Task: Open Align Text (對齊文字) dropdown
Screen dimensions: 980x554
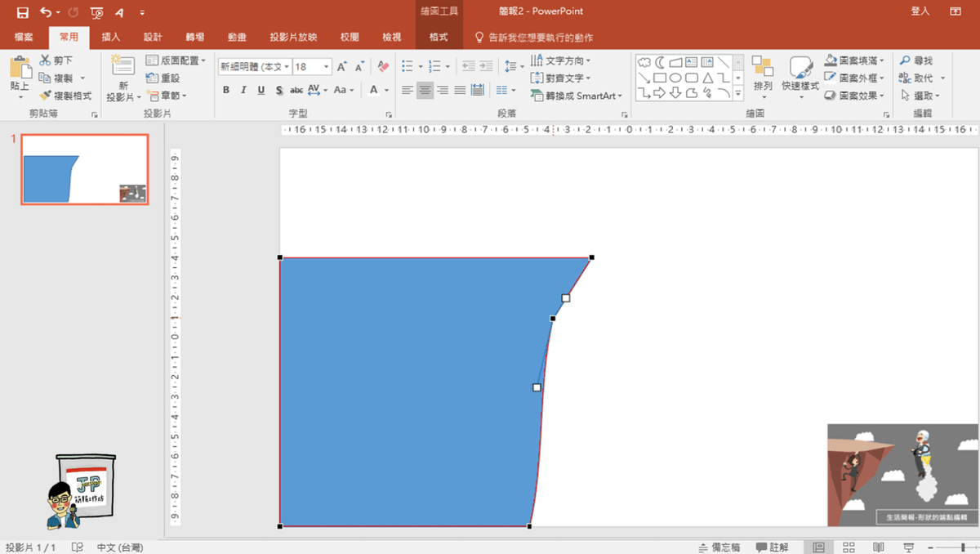Action: [x=560, y=78]
